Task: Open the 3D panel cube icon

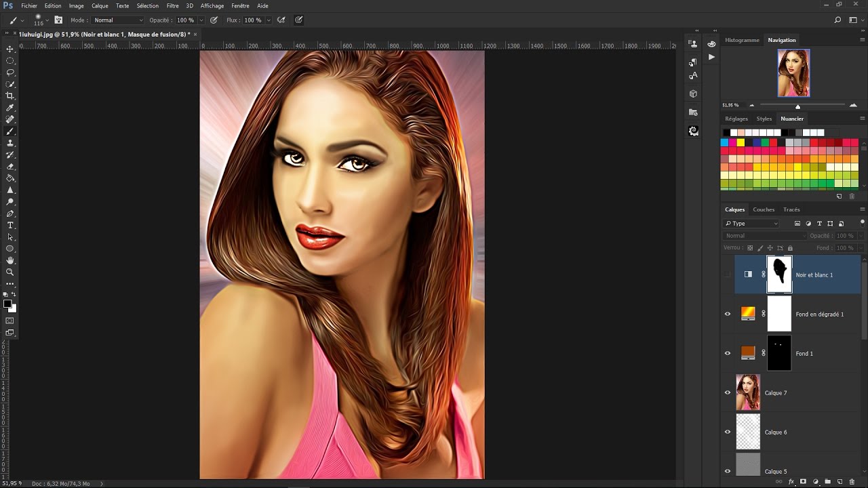Action: (x=693, y=94)
